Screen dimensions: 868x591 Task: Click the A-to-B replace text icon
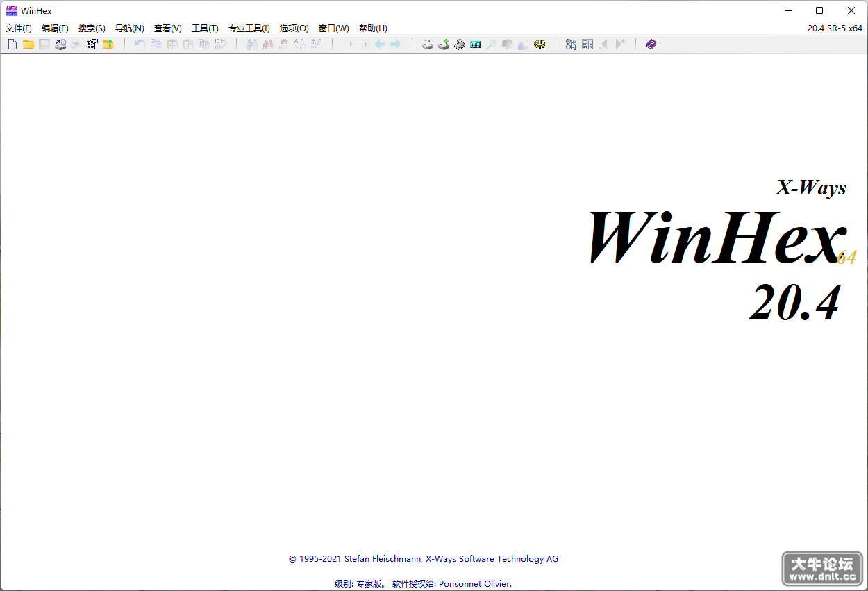[299, 44]
